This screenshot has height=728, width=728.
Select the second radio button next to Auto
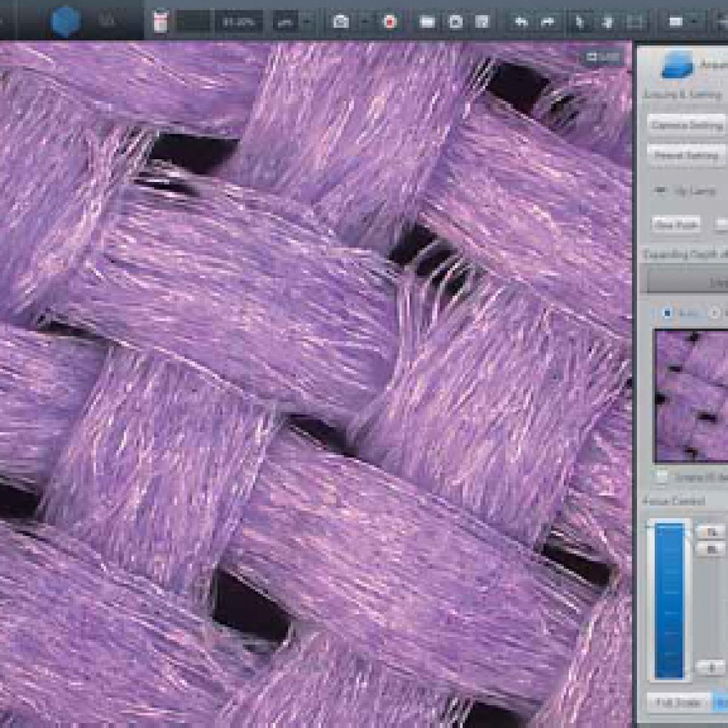715,313
